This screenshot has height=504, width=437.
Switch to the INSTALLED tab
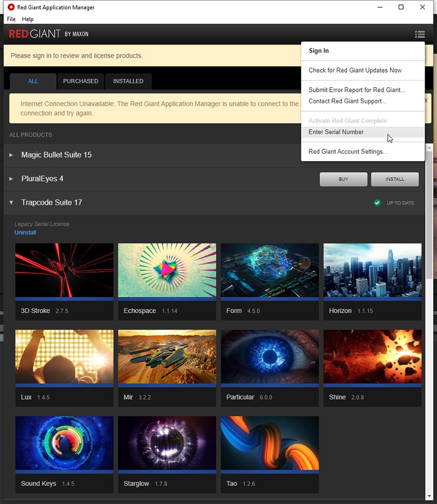pos(128,81)
